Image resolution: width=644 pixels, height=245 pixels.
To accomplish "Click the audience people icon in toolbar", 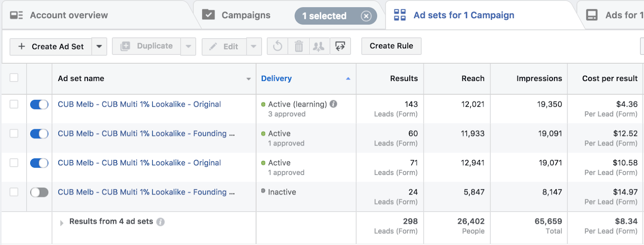I will (319, 46).
